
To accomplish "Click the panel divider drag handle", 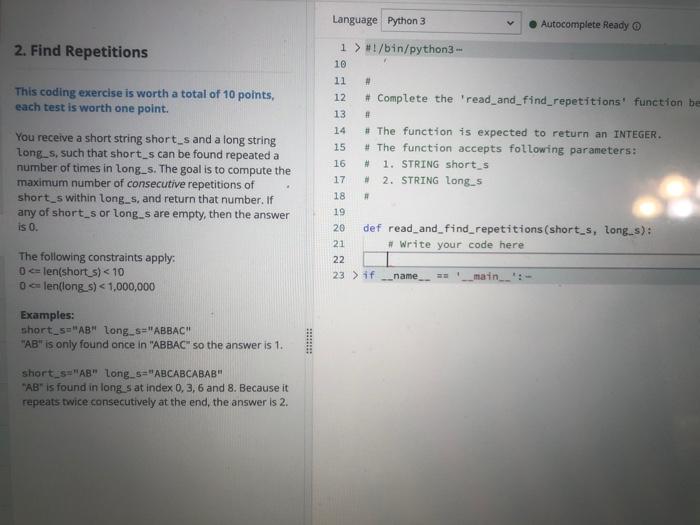I will coord(309,341).
